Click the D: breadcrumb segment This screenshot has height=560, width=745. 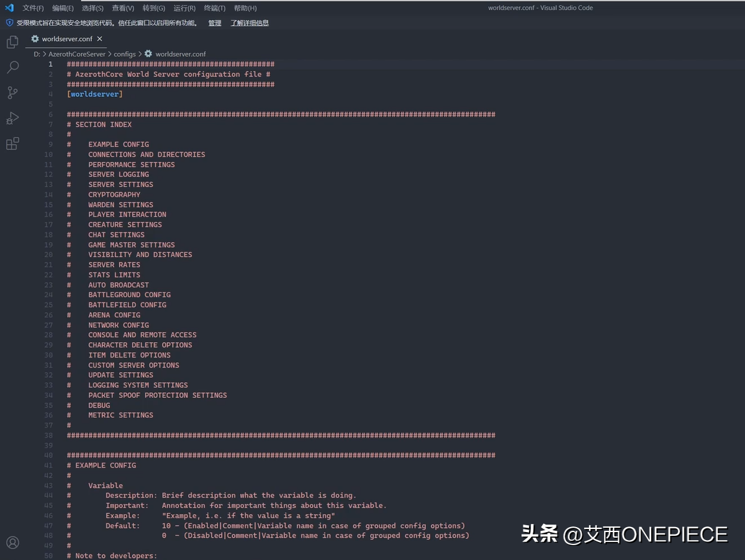click(37, 54)
